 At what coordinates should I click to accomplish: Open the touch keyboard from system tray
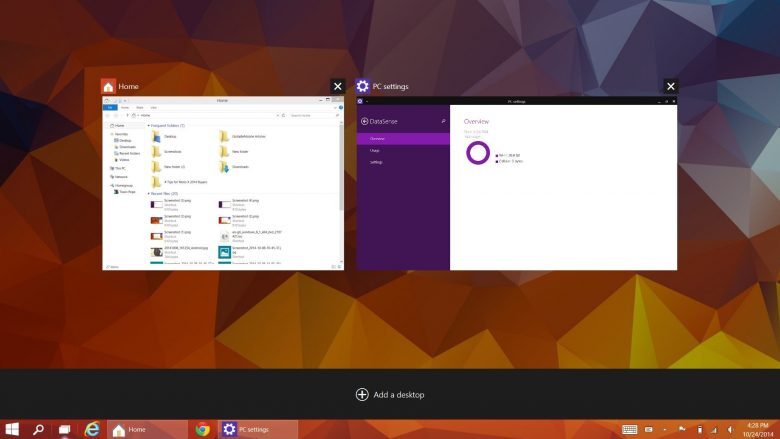[630, 429]
